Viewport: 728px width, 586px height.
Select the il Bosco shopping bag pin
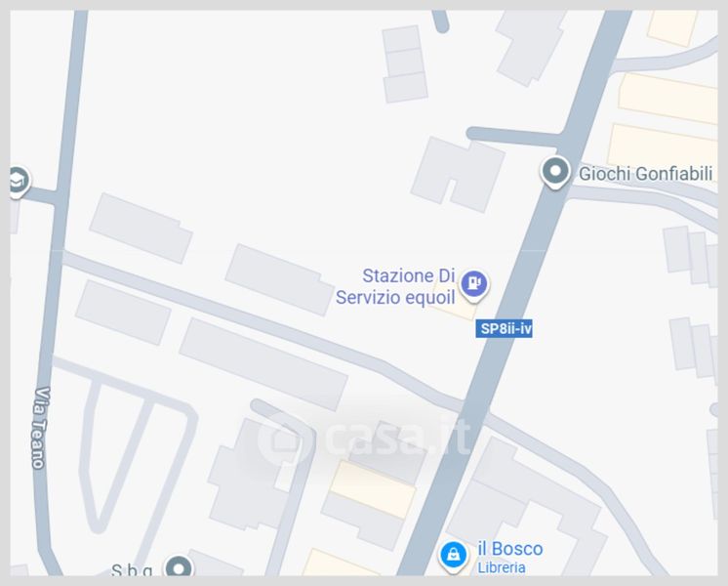tap(454, 557)
